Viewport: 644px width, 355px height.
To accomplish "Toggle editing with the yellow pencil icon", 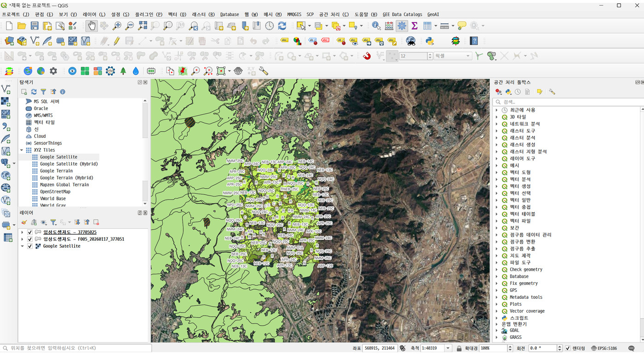I will coord(117,41).
